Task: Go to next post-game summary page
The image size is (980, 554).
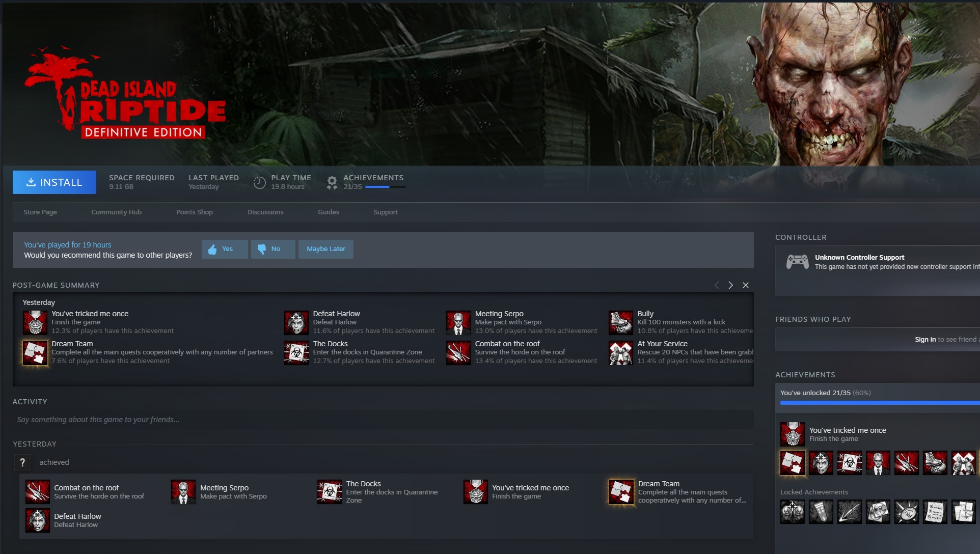Action: [731, 285]
